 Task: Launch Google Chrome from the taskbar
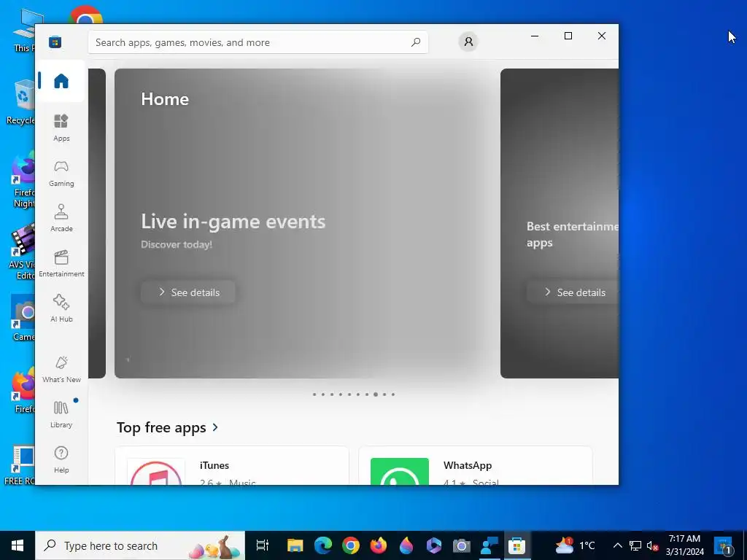[x=351, y=545]
